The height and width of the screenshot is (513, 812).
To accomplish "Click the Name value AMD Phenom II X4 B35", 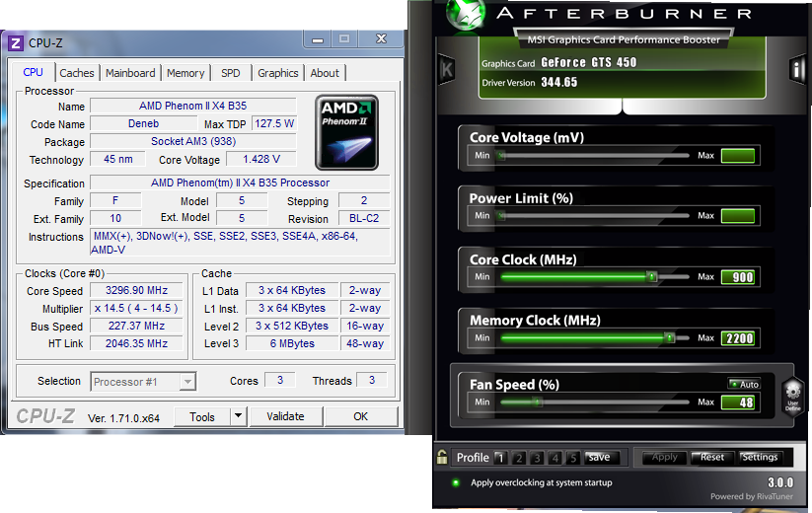I will (x=193, y=106).
